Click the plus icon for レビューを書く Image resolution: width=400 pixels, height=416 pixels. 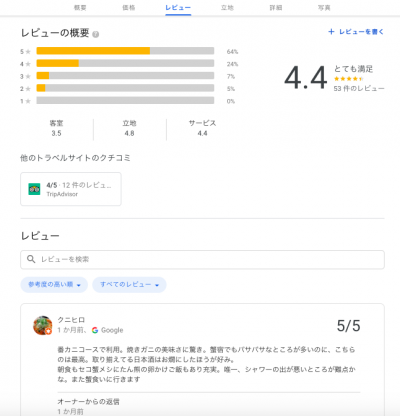331,32
